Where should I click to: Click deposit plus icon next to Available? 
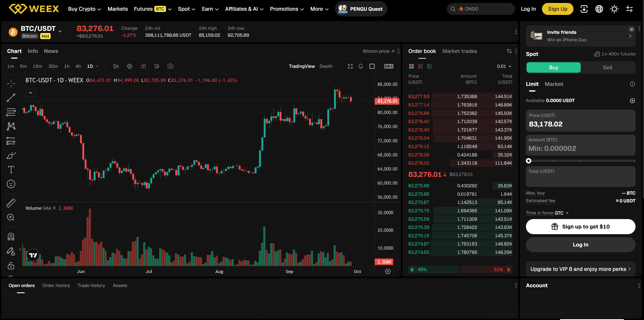point(632,101)
